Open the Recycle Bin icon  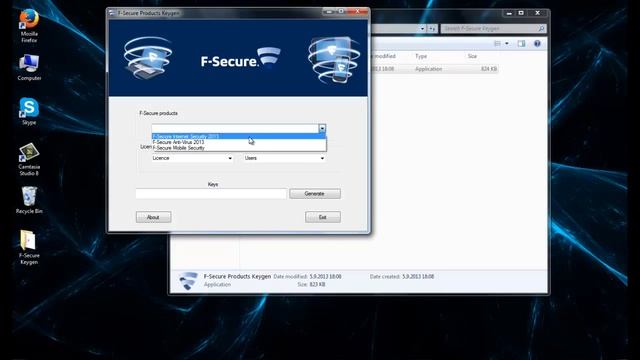point(29,200)
